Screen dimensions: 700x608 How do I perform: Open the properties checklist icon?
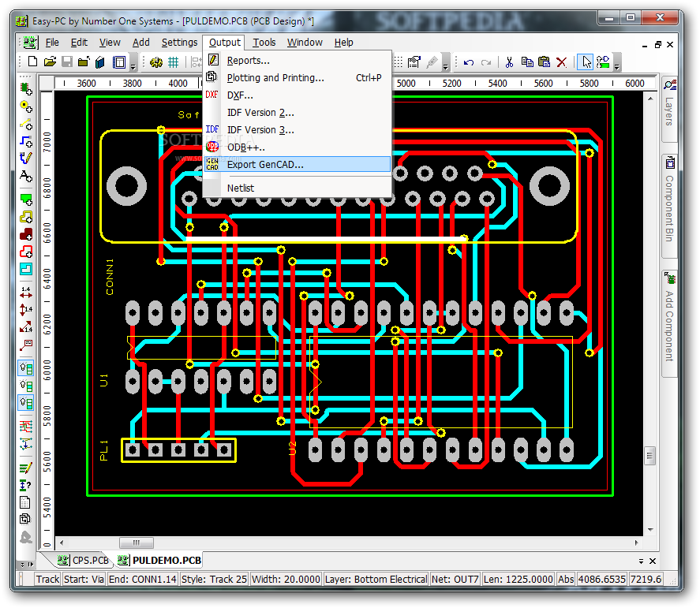click(x=414, y=62)
